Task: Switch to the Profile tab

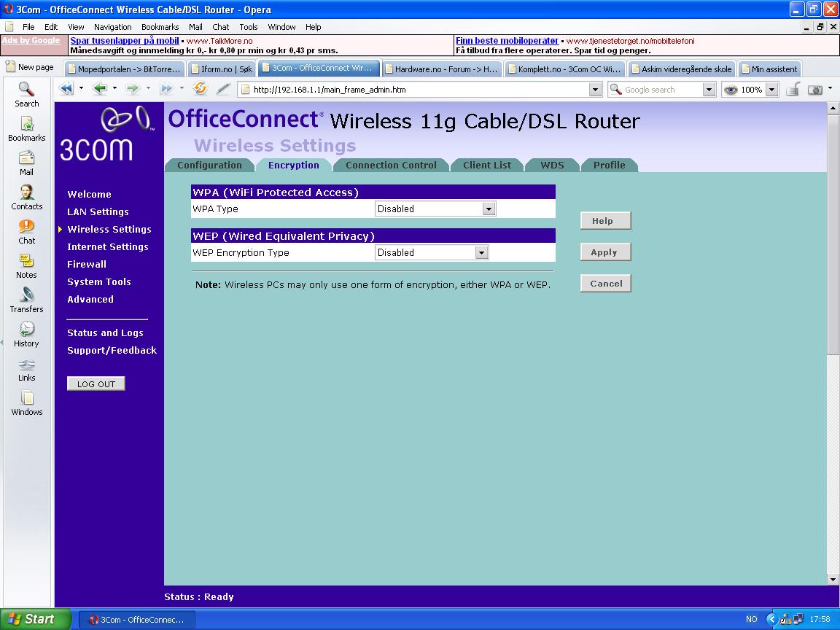Action: (609, 165)
